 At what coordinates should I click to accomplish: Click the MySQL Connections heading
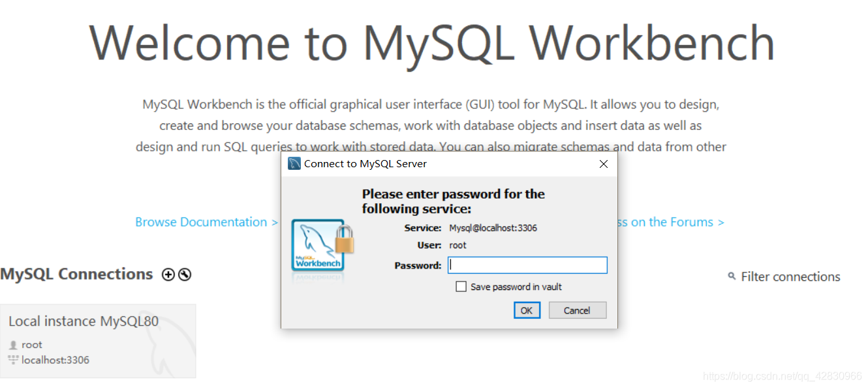coord(76,274)
